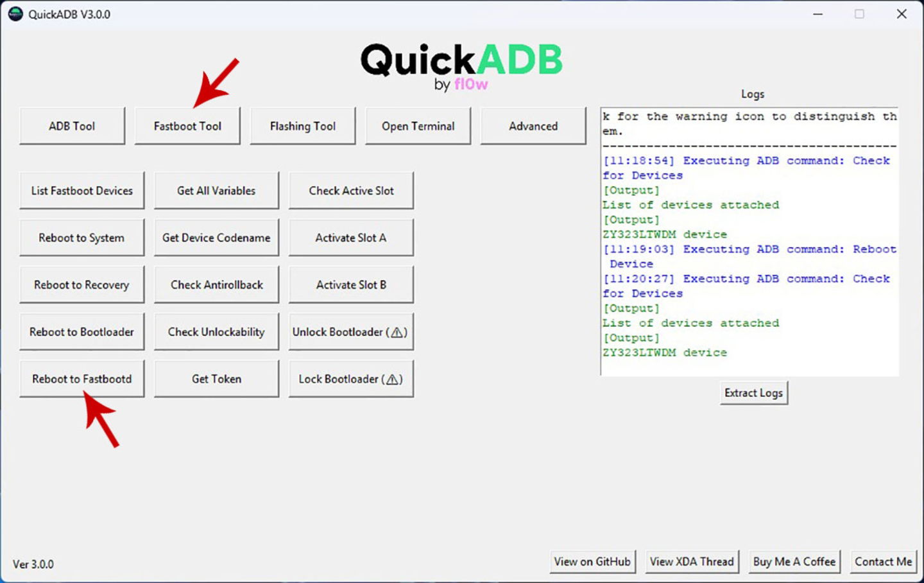
Task: Select Reboot to Bootloader
Action: pyautogui.click(x=82, y=331)
